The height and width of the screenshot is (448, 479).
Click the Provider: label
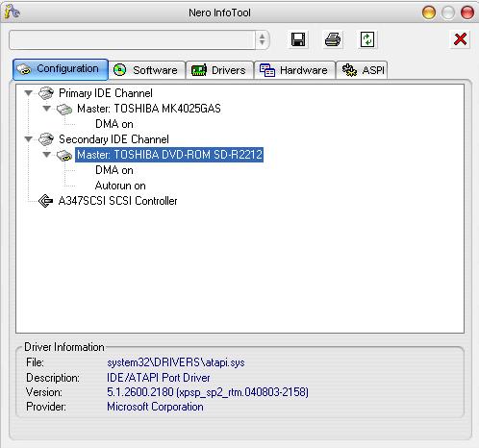[46, 407]
